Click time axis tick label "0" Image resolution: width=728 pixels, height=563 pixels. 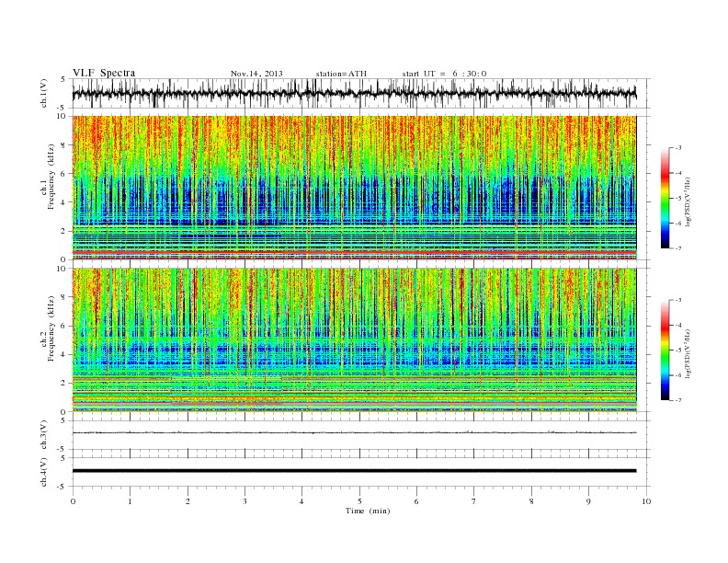(73, 501)
